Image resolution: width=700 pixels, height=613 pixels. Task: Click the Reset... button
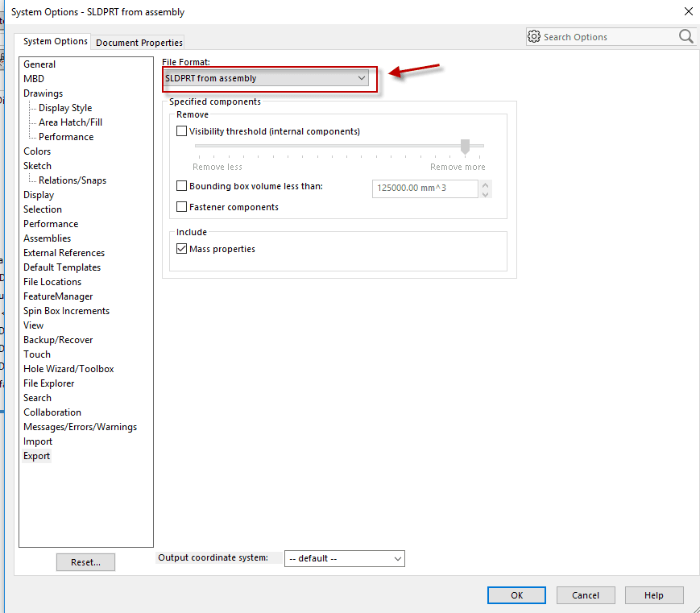click(85, 562)
